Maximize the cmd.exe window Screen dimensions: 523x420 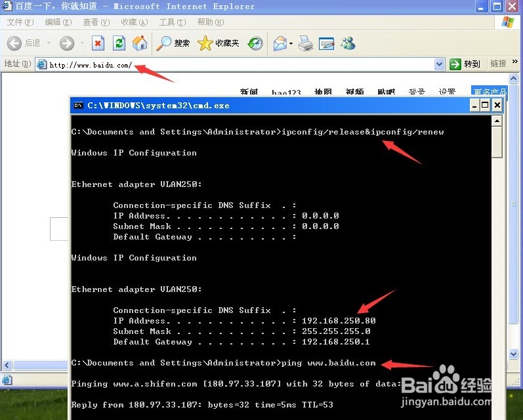pos(486,106)
